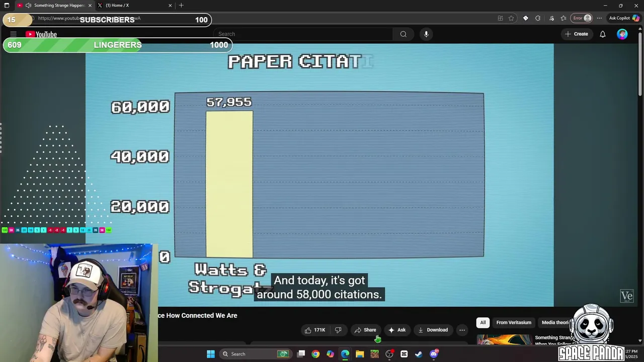Click the Ask Copilot button

tap(624, 18)
